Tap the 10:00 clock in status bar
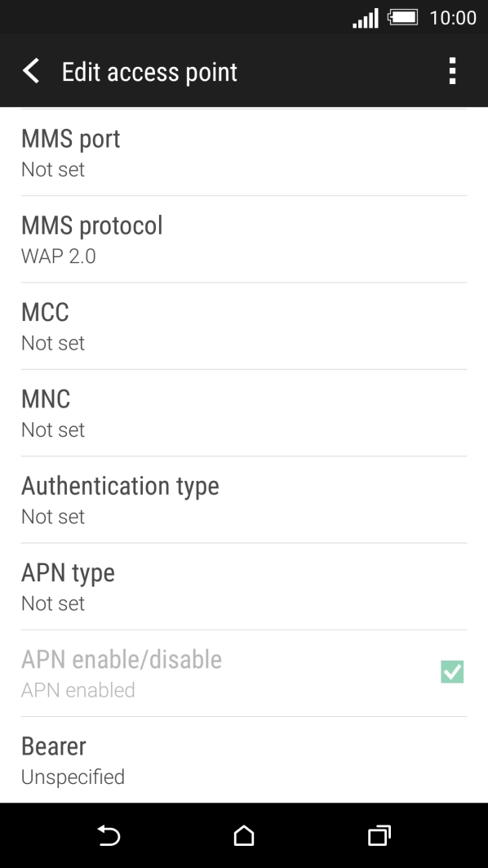 (x=453, y=18)
